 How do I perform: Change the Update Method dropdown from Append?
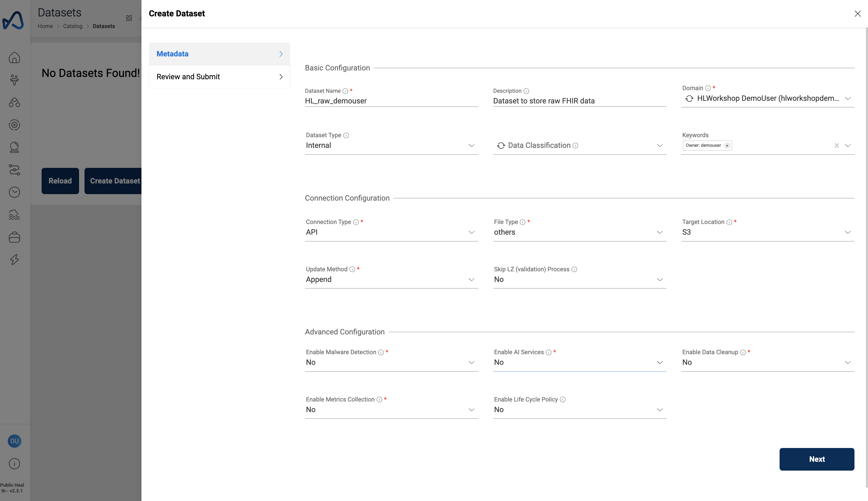(391, 279)
